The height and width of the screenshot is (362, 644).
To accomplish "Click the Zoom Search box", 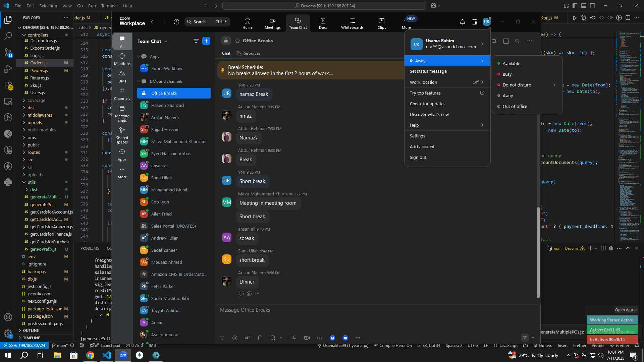I will pyautogui.click(x=207, y=22).
